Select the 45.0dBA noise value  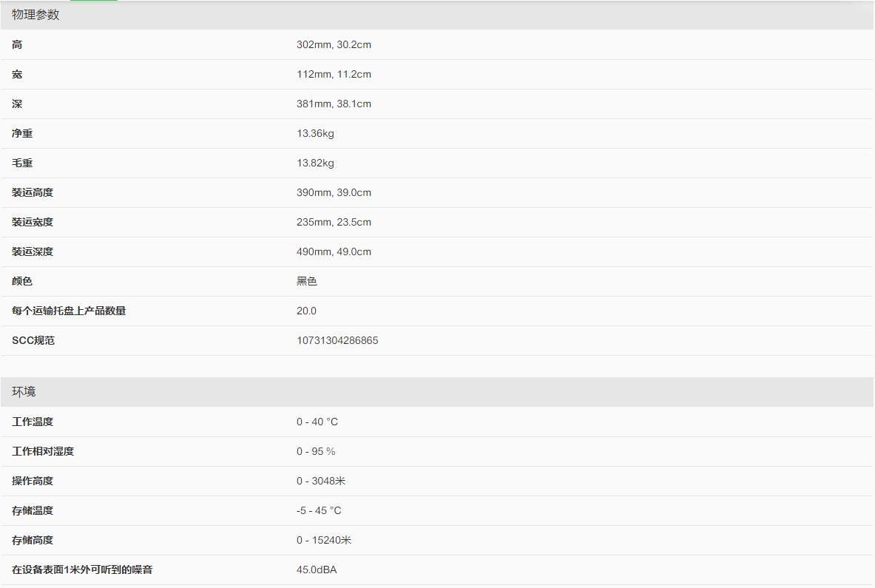click(317, 570)
